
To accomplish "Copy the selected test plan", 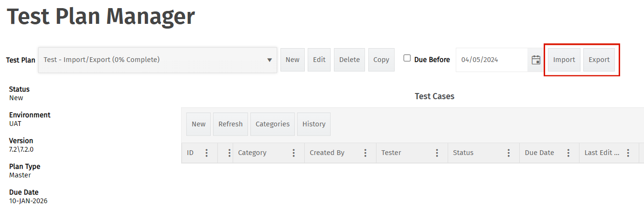I will 381,60.
